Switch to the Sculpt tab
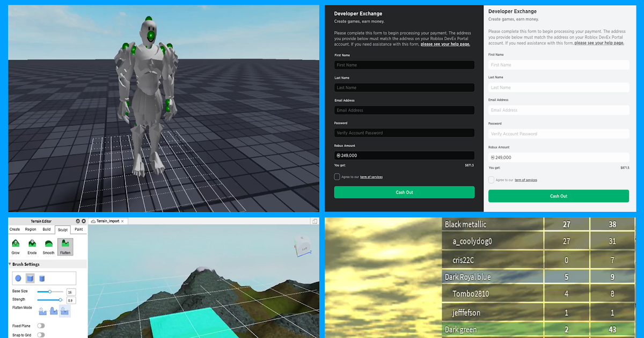Screen dimensions: 644x338 point(63,229)
